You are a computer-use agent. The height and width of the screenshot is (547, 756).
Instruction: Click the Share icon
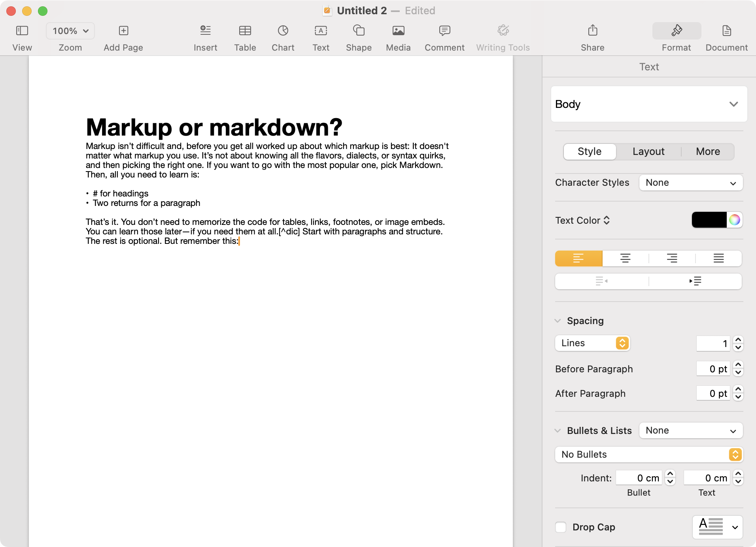tap(592, 31)
